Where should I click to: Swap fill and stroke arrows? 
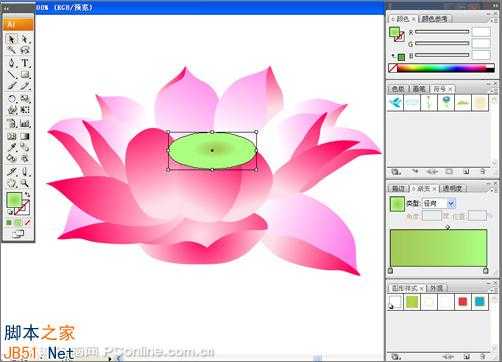click(x=27, y=195)
